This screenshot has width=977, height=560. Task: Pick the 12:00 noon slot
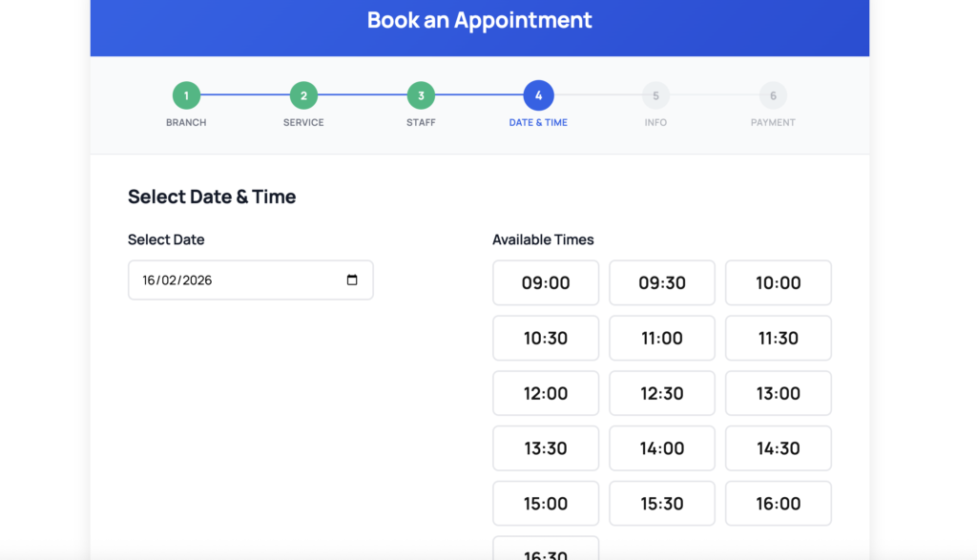coord(546,393)
